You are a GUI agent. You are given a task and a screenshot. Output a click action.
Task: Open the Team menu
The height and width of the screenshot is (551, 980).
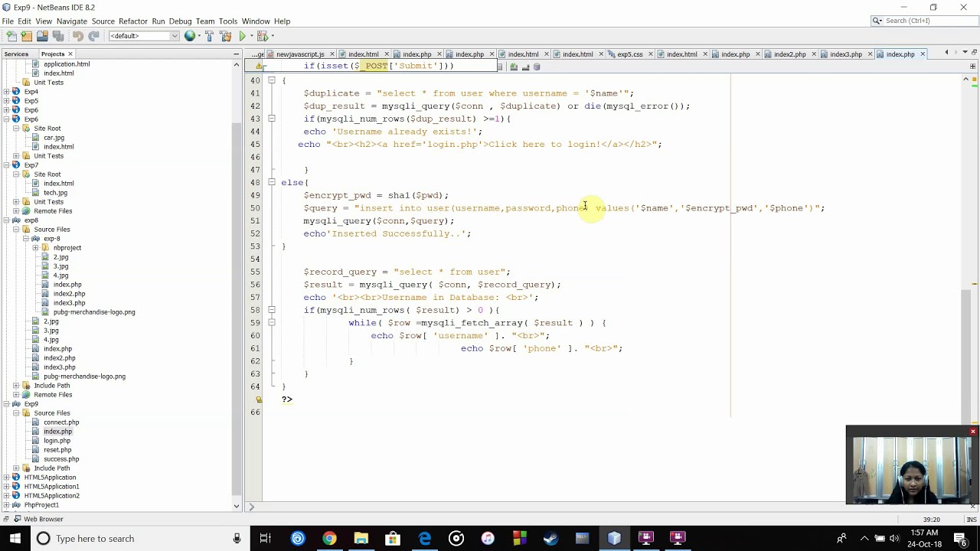204,21
